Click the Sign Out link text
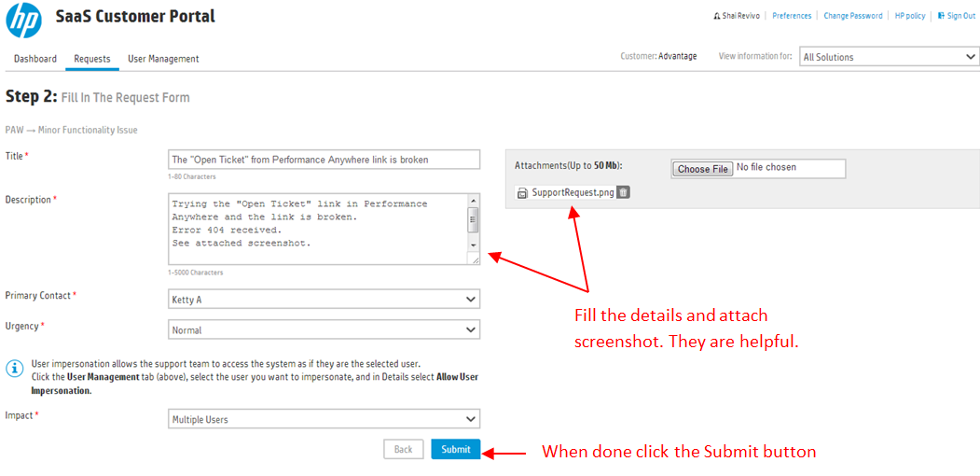This screenshot has width=980, height=476. click(x=960, y=16)
